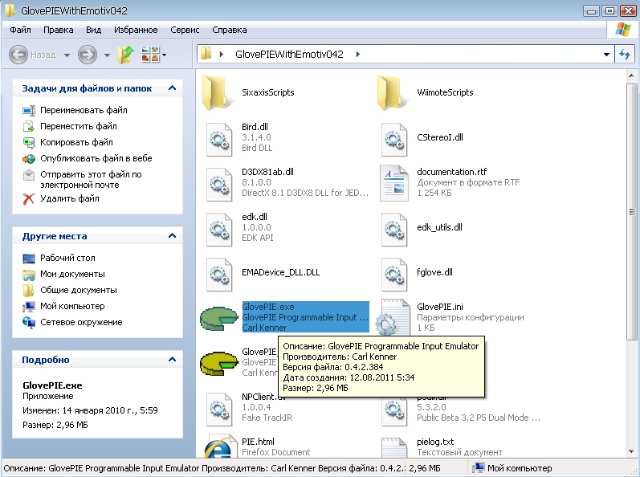Viewport: 640px width, 477px height.
Task: Select the edk.dll file icon
Action: click(219, 230)
